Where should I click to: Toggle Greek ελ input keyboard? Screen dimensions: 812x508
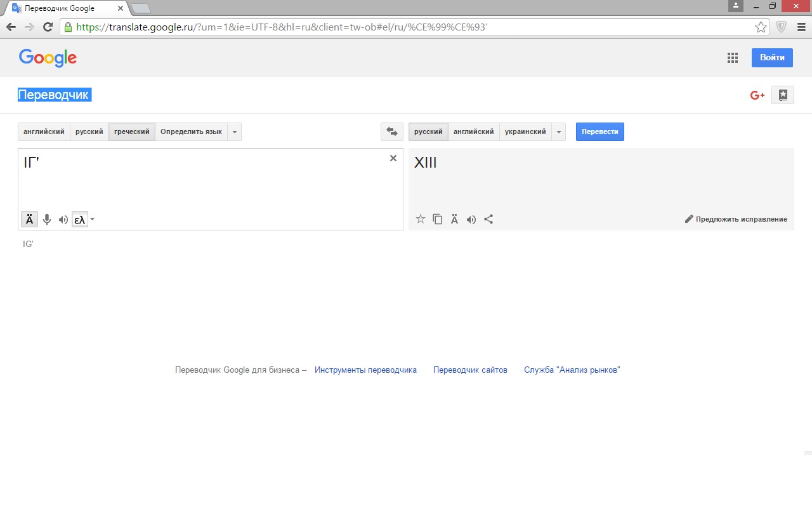80,220
